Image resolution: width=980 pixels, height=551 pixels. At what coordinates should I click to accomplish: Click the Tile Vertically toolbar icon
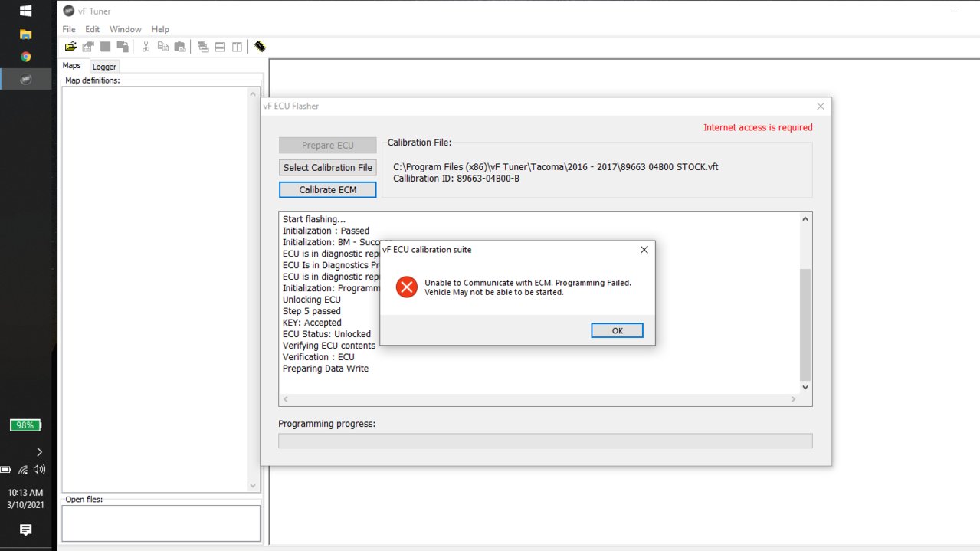[x=238, y=47]
